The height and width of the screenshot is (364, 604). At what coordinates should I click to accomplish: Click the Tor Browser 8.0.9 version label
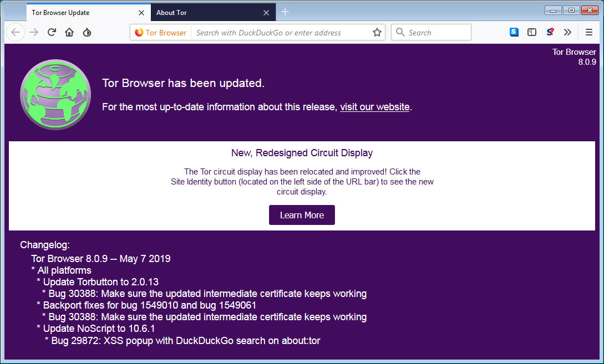pos(574,57)
